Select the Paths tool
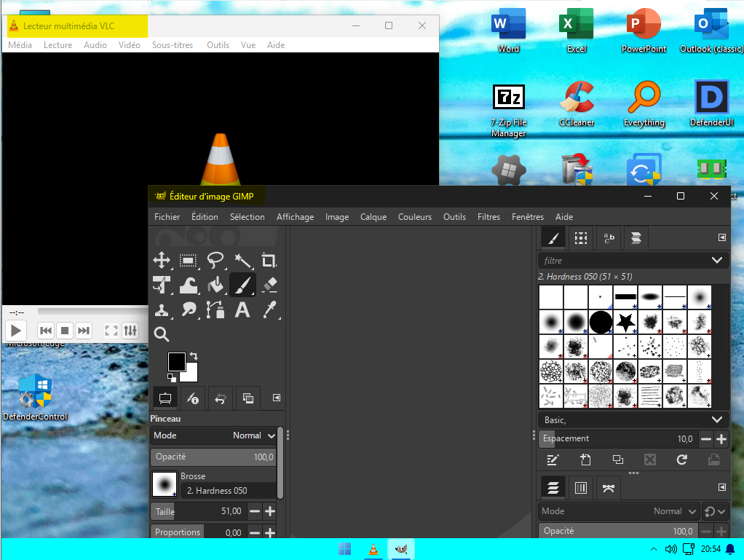Viewport: 744px width, 560px height. [x=215, y=309]
